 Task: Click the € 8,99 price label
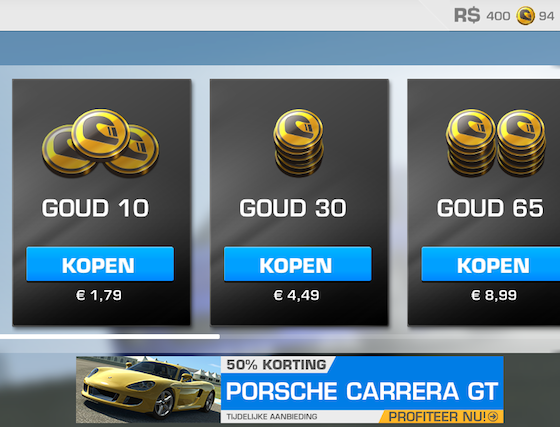(494, 295)
